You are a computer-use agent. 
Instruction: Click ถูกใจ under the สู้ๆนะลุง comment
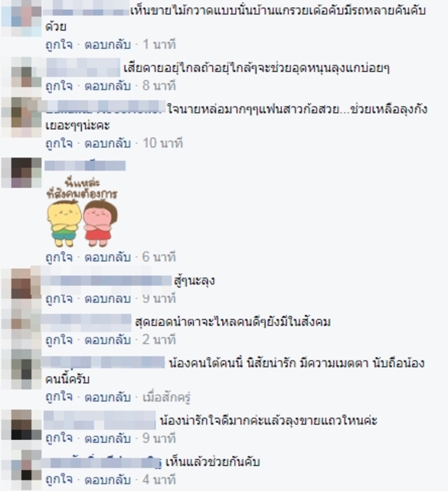pyautogui.click(x=59, y=298)
